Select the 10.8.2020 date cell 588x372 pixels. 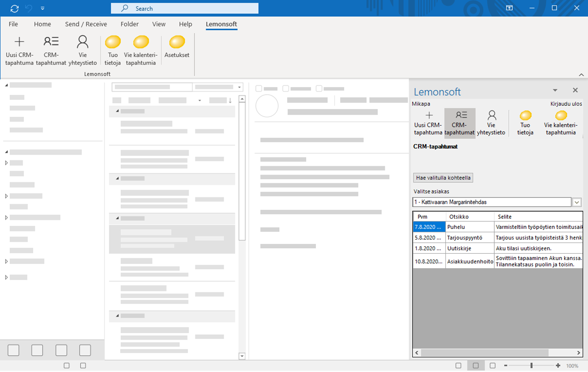click(x=429, y=262)
